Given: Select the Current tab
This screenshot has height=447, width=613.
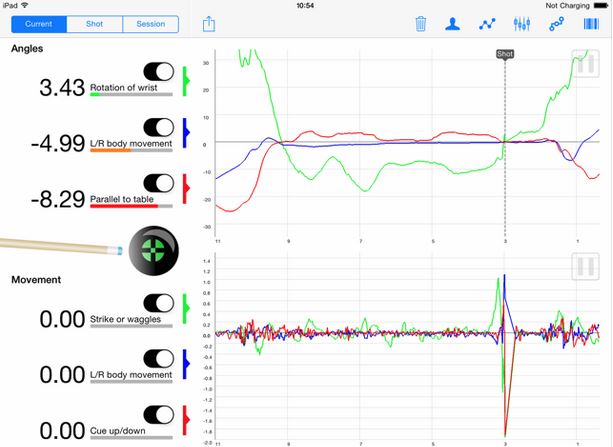Looking at the screenshot, I should [39, 24].
